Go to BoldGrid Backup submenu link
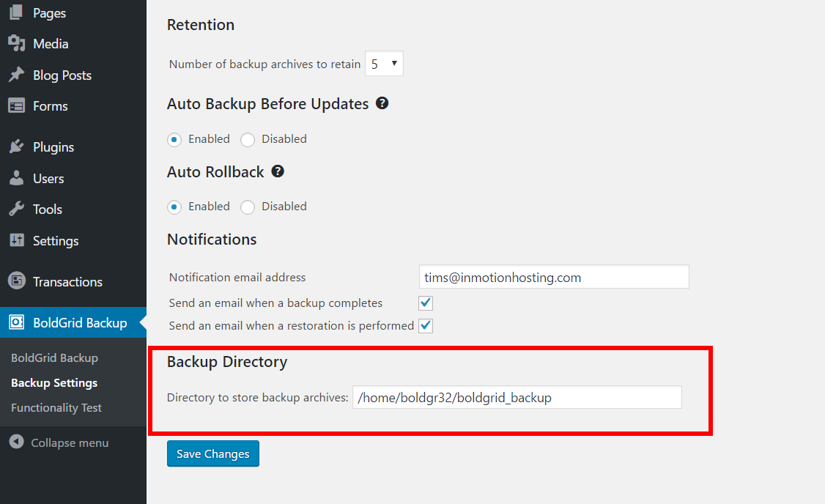This screenshot has height=504, width=825. [x=55, y=357]
